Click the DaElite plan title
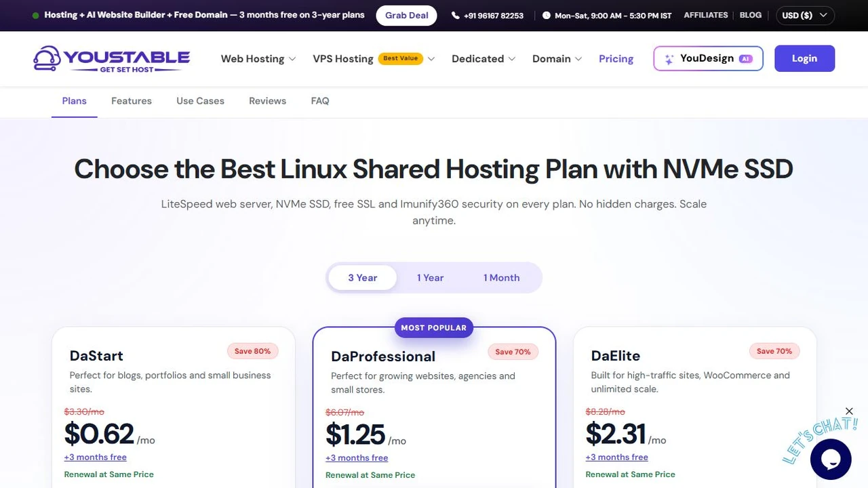 616,356
